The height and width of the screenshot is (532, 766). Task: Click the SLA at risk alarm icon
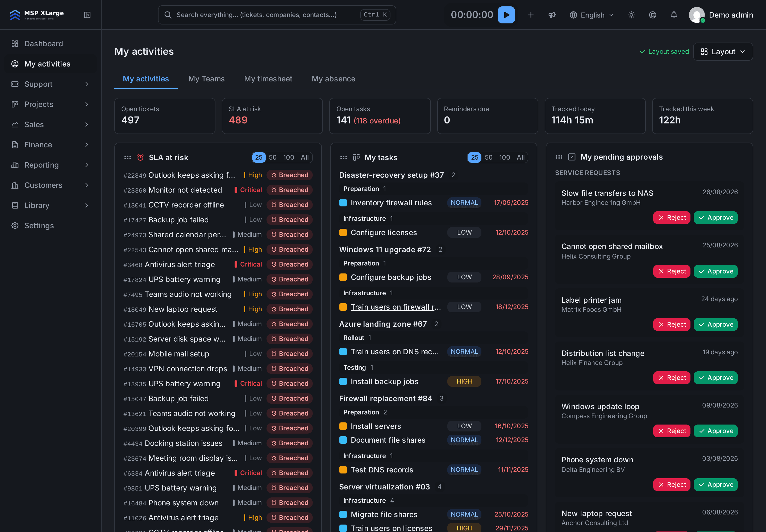tap(140, 157)
